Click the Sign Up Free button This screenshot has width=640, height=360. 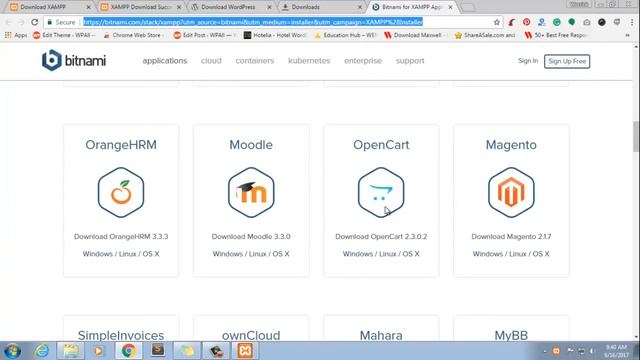tap(567, 61)
